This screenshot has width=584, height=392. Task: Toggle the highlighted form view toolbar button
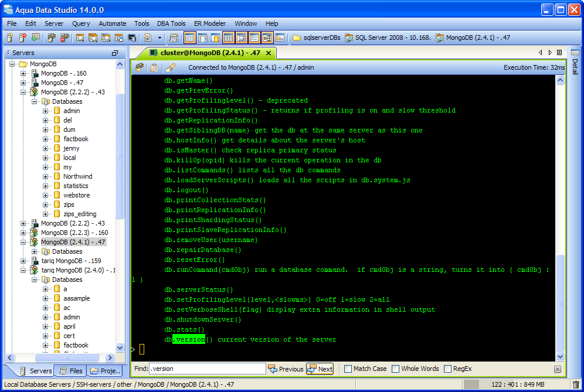254,38
